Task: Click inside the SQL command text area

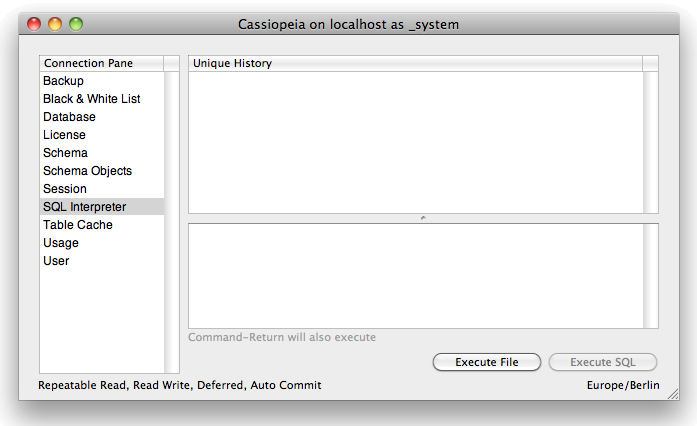Action: click(416, 276)
